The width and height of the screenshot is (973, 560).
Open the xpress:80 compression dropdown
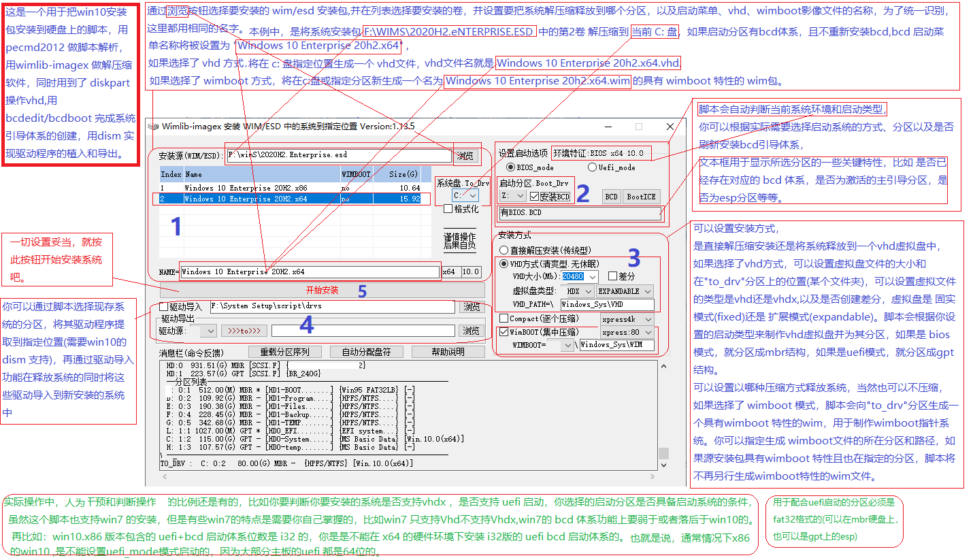627,333
